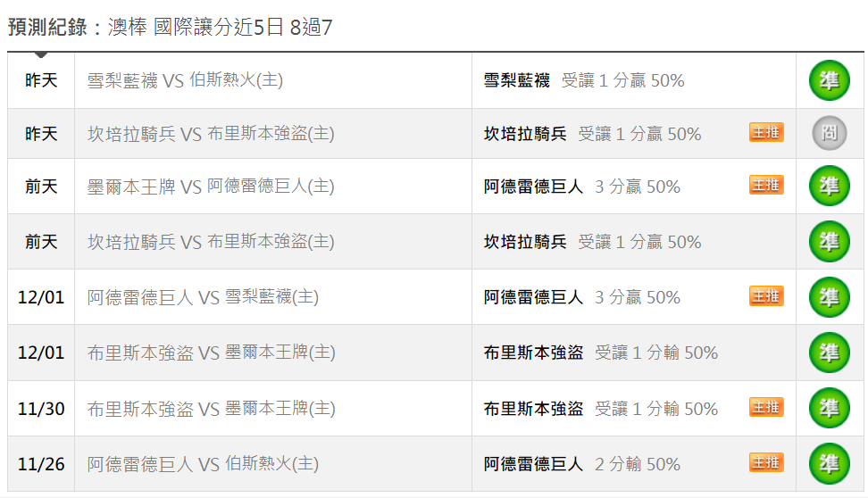This screenshot has height=498, width=868.
Task: Click orange 主推 badge on the 11/26 pick
Action: (766, 462)
